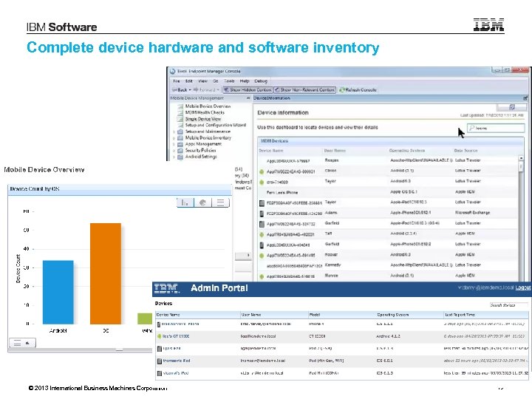This screenshot has width=532, height=399.
Task: Open the chart legend menu below chart
Action: point(22,343)
